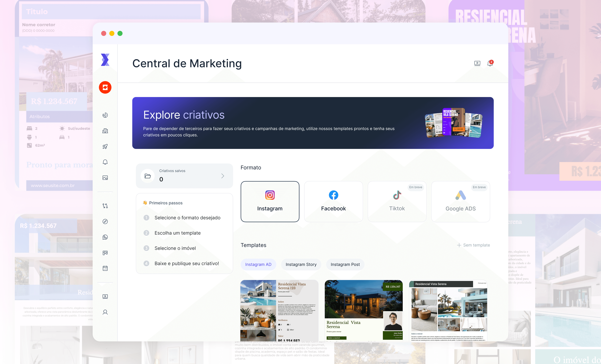Open the red Marketing icon in the sidebar
601x364 pixels.
pyautogui.click(x=105, y=87)
